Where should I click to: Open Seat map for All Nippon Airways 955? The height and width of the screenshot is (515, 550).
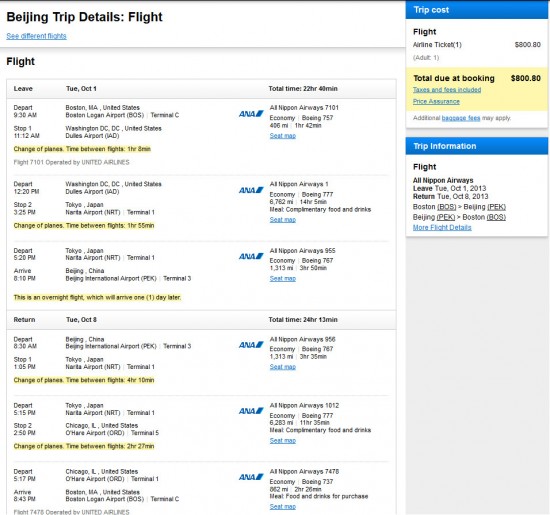coord(283,279)
